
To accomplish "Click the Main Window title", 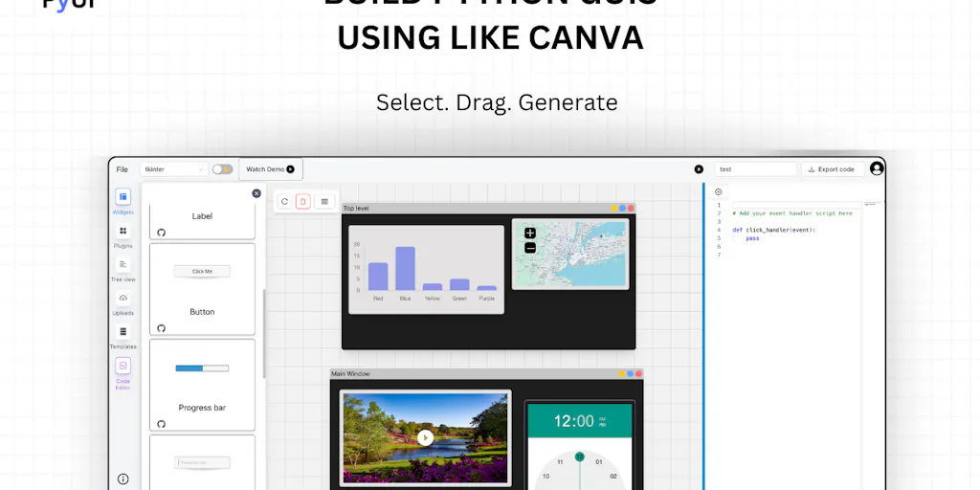I will coord(350,374).
